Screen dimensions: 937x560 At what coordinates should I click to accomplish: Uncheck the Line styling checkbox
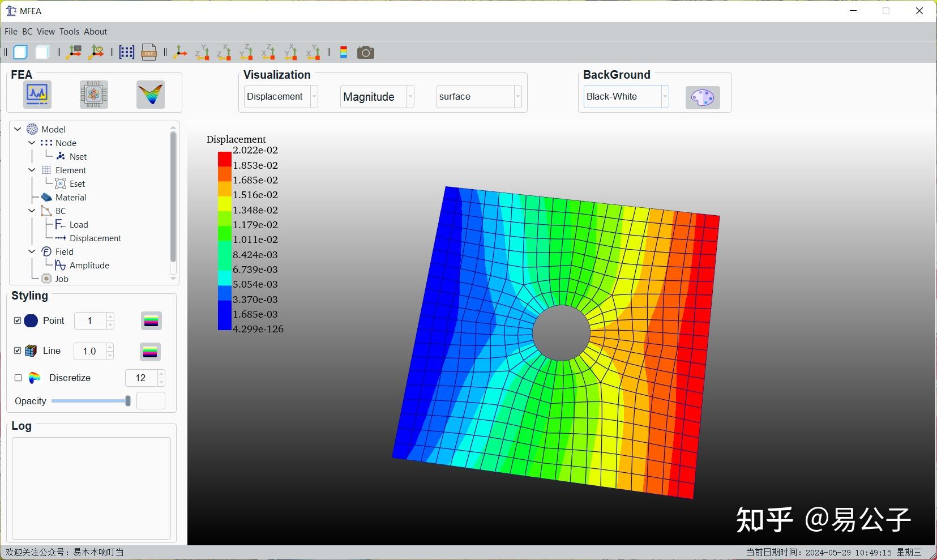pos(18,350)
